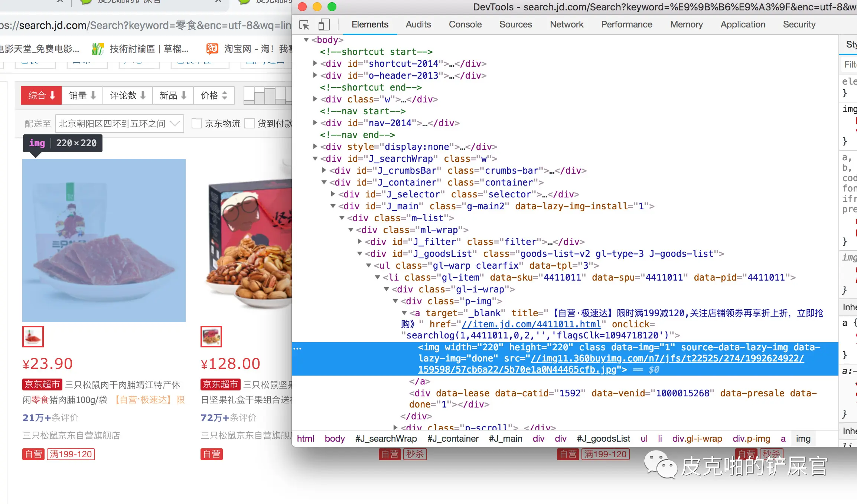
Task: Enable the 京东物流 checkbox
Action: pyautogui.click(x=196, y=123)
